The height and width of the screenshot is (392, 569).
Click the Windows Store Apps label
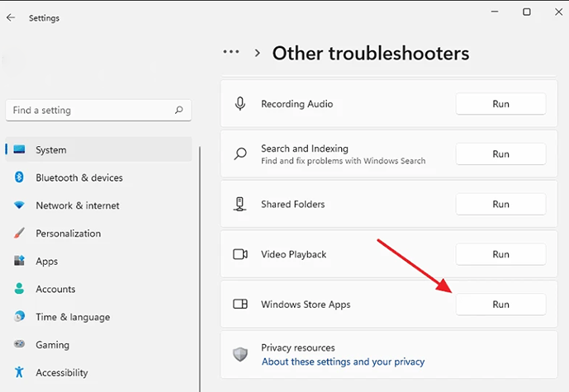tap(306, 305)
